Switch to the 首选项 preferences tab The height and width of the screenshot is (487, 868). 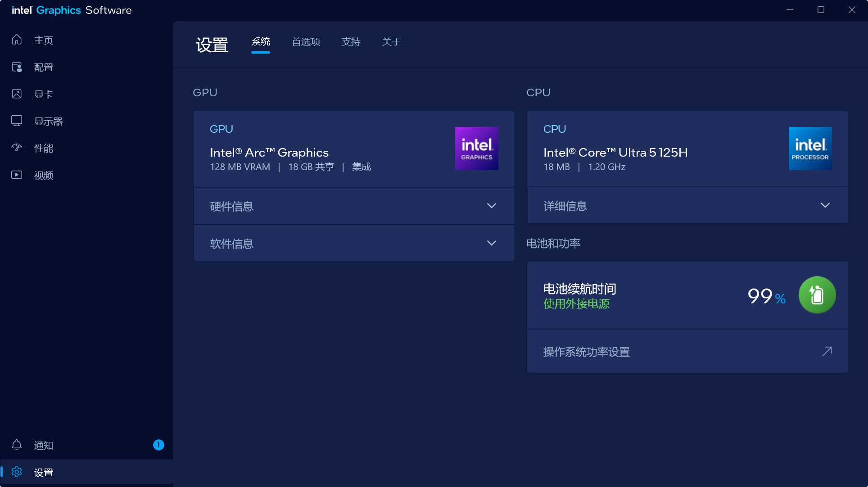306,42
